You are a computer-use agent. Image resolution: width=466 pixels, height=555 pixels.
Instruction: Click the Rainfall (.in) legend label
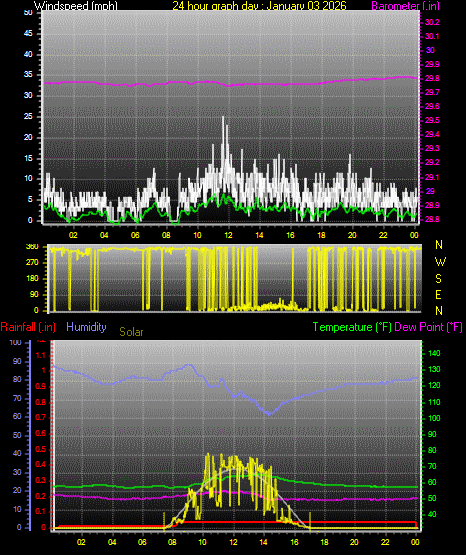28,327
